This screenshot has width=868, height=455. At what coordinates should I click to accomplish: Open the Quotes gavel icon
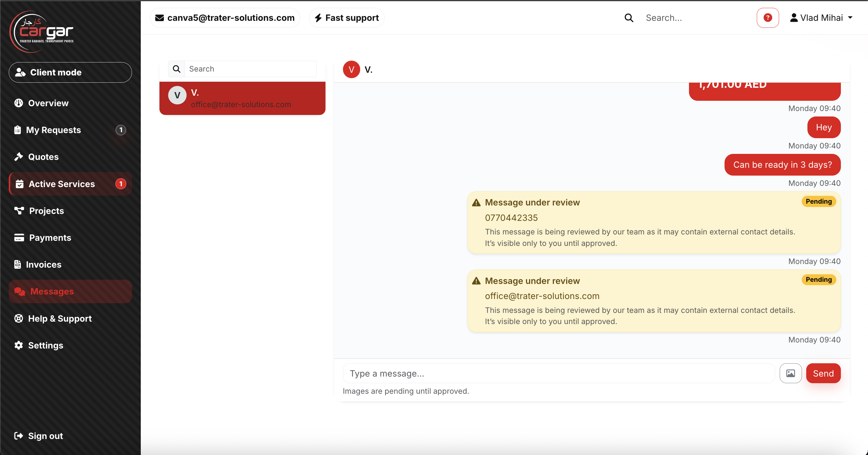coord(19,157)
